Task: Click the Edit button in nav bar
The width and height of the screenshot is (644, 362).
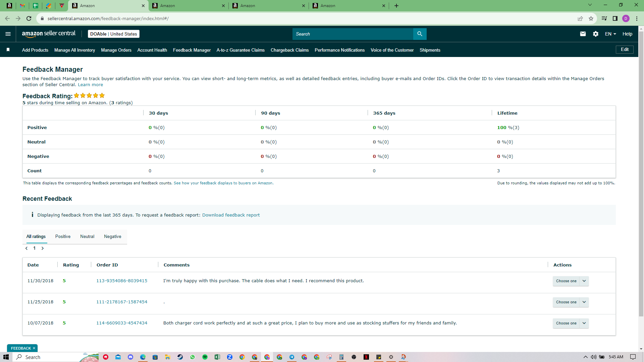Action: point(625,50)
